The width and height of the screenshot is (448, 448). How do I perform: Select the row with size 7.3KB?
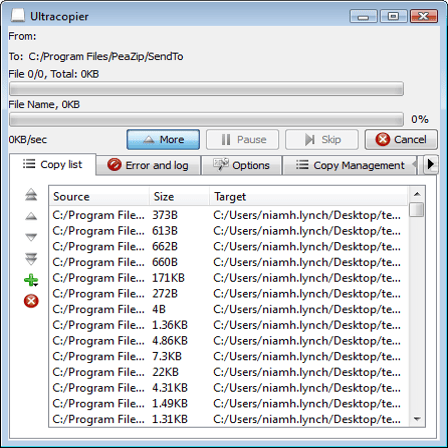[x=228, y=356]
